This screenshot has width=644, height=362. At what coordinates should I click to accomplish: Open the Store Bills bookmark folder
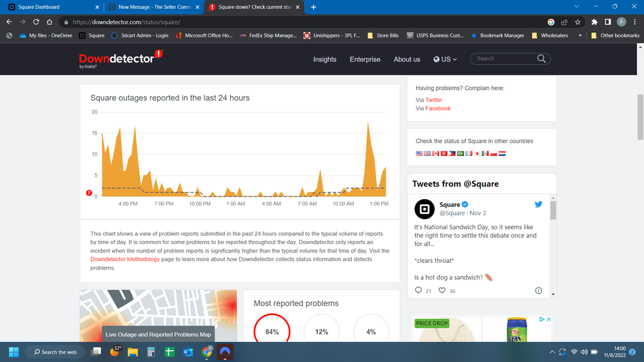click(x=383, y=35)
